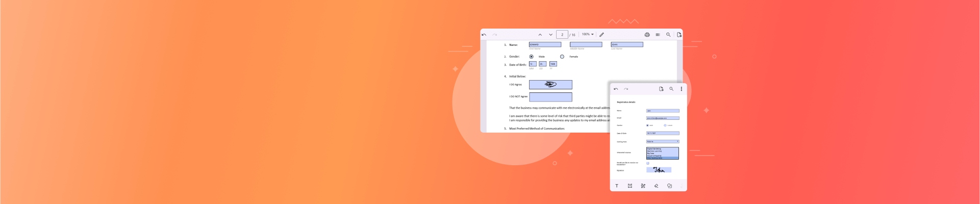
Task: Select the ink signature tool in mobile toolbar
Action: tap(643, 186)
